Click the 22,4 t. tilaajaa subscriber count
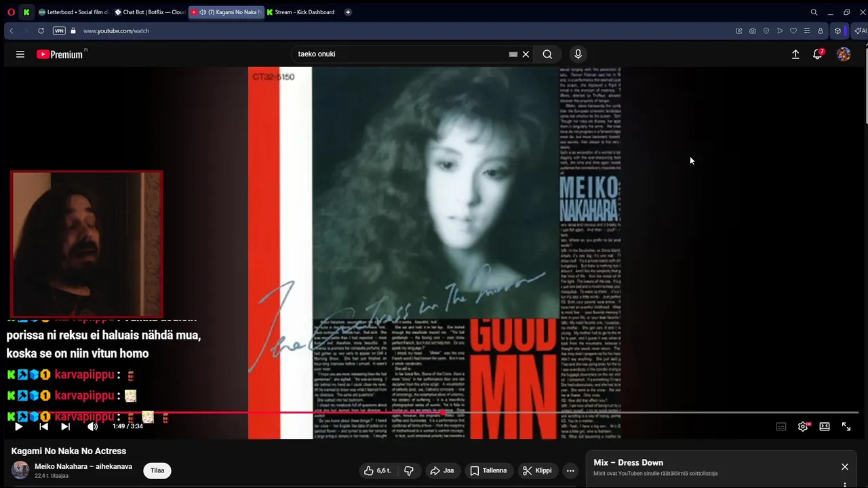 (x=52, y=476)
